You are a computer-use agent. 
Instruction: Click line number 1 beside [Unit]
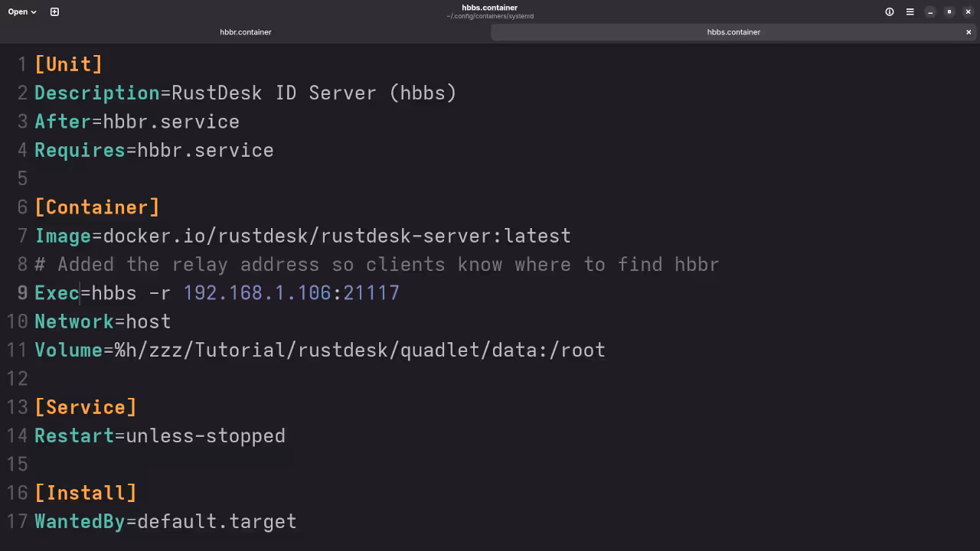coord(21,64)
